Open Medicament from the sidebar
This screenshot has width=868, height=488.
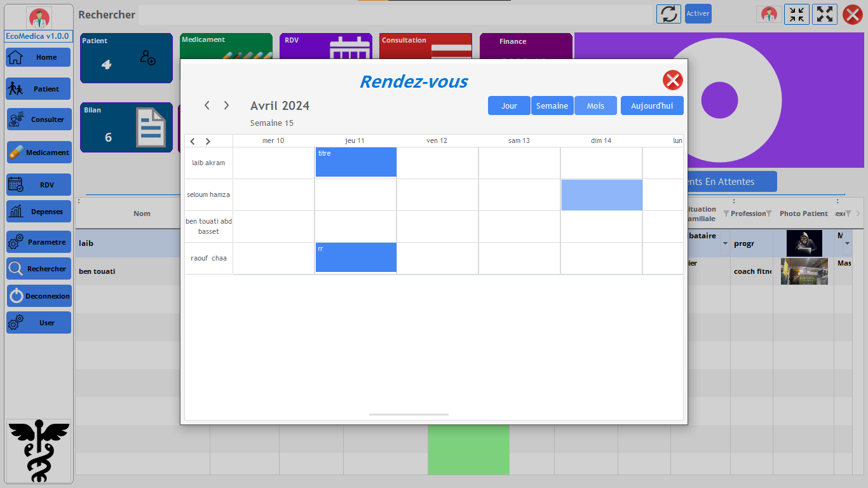[x=39, y=152]
